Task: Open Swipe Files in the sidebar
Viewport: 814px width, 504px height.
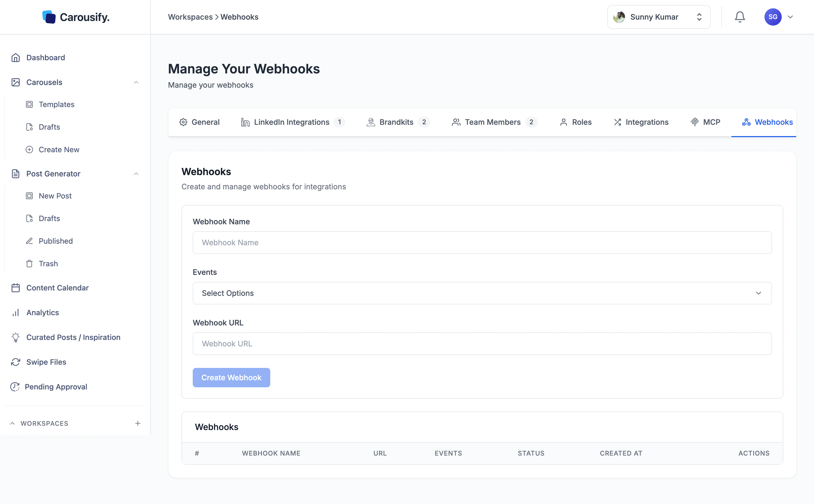Action: point(46,362)
